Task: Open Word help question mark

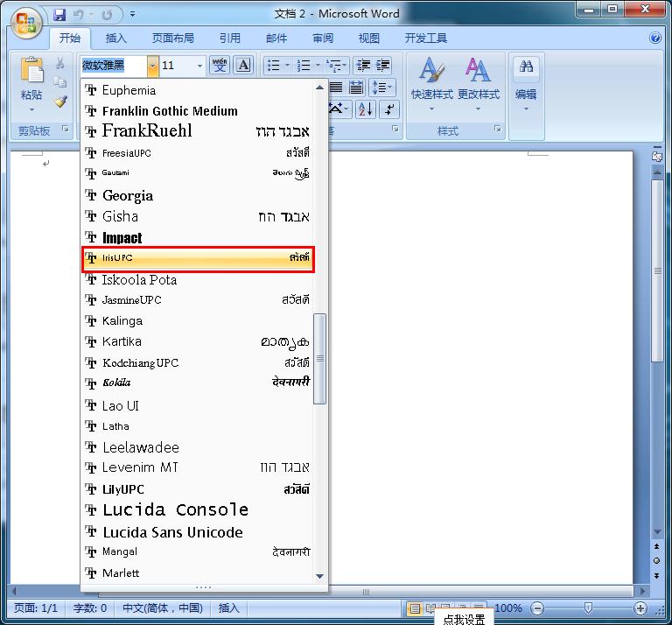Action: (654, 39)
